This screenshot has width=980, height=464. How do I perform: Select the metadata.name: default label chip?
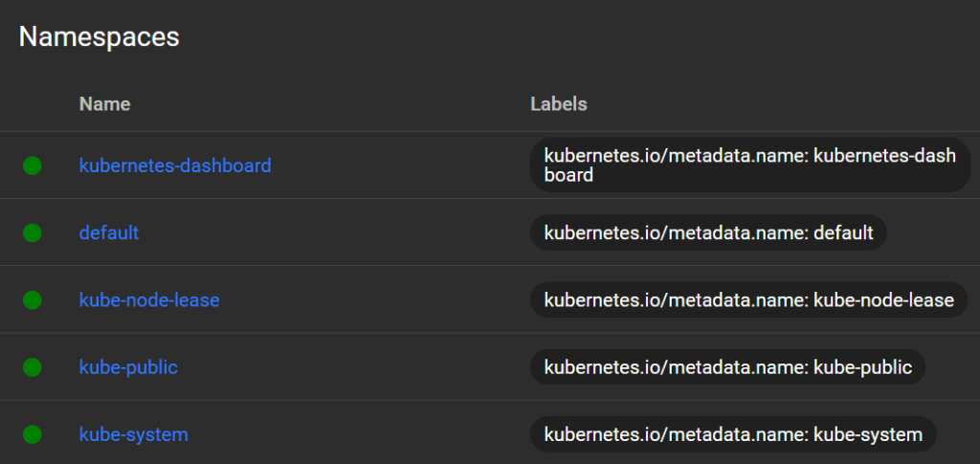tap(708, 232)
